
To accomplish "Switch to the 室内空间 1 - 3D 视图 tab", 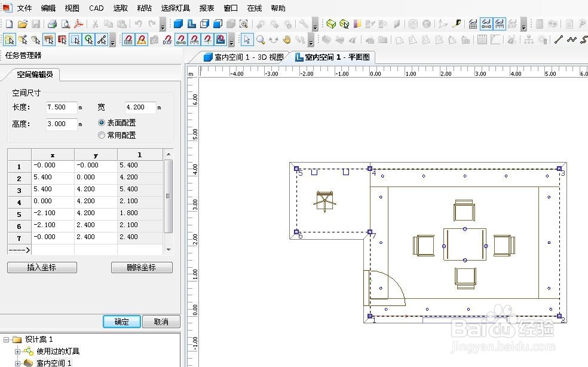I will (244, 57).
